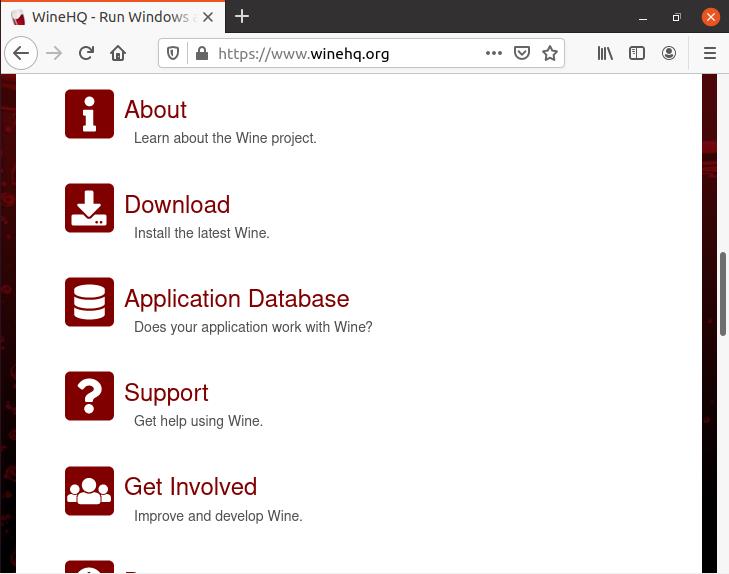Viewport: 729px width, 574px height.
Task: Minimize the Firefox window
Action: pyautogui.click(x=643, y=18)
